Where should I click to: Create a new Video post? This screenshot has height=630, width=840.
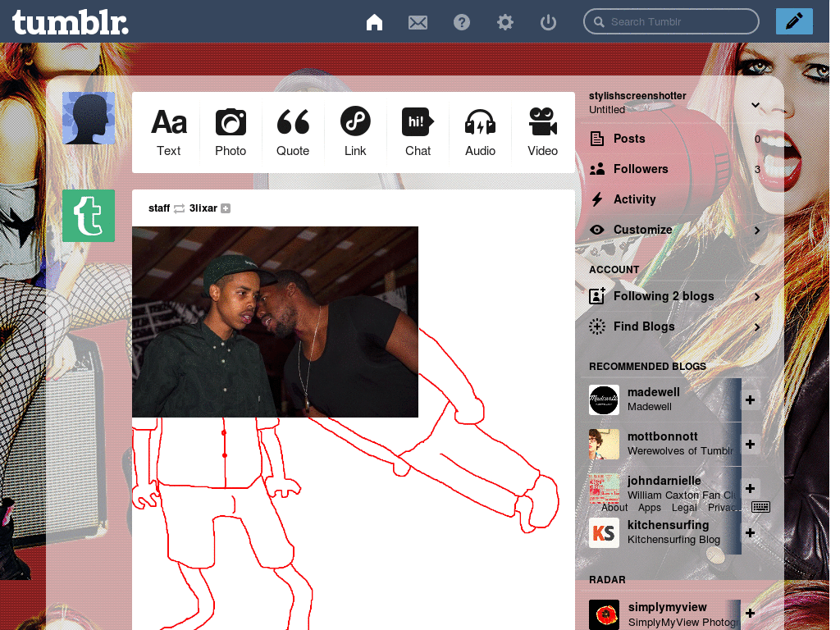[x=543, y=132]
